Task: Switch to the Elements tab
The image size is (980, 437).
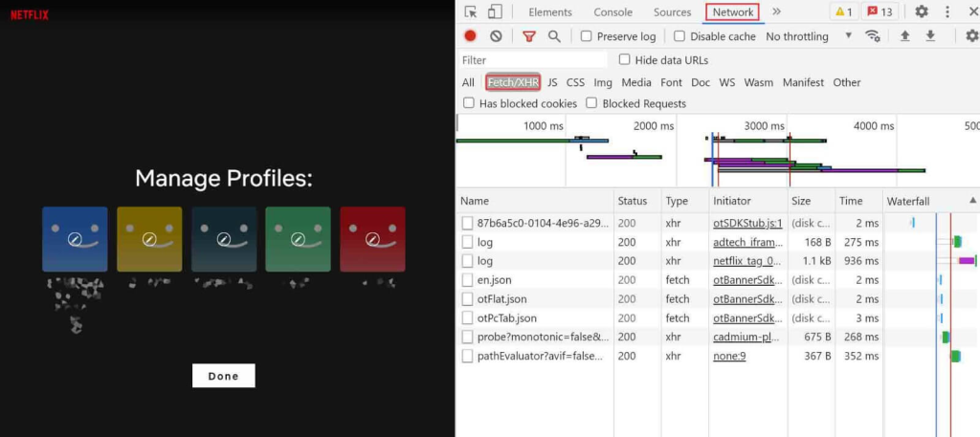Action: tap(550, 11)
